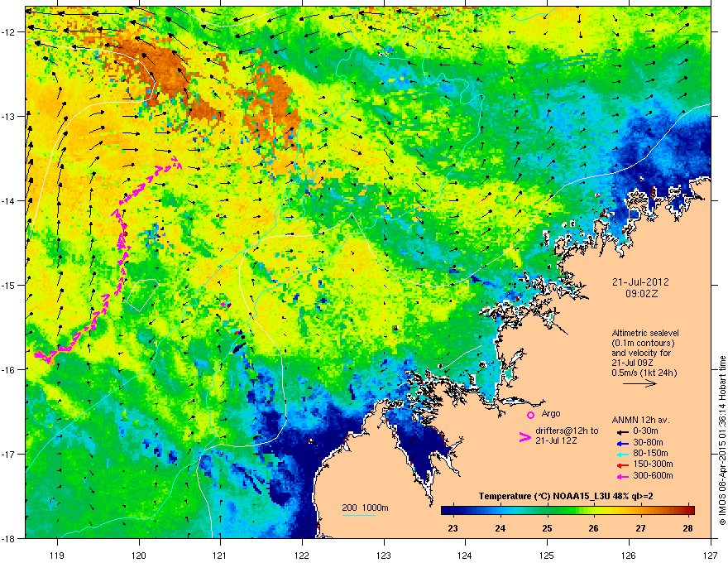Click the 0.5m/s velocity scale arrow
This screenshot has height=563, width=728.
(x=639, y=383)
